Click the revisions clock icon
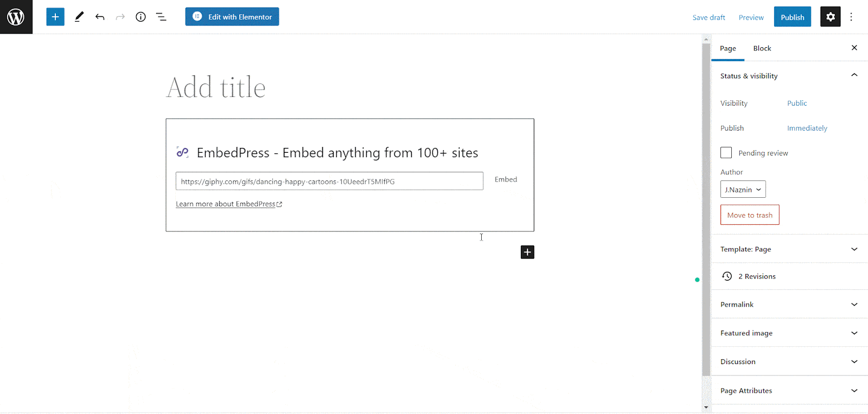 click(x=727, y=276)
